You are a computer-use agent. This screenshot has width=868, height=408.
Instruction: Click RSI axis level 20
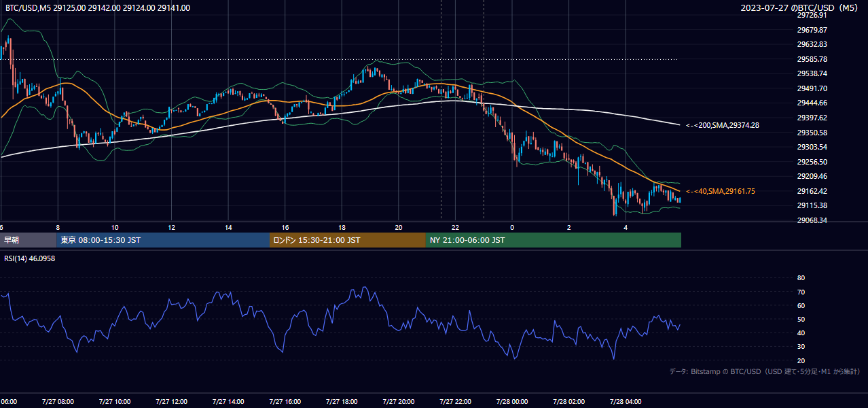801,360
